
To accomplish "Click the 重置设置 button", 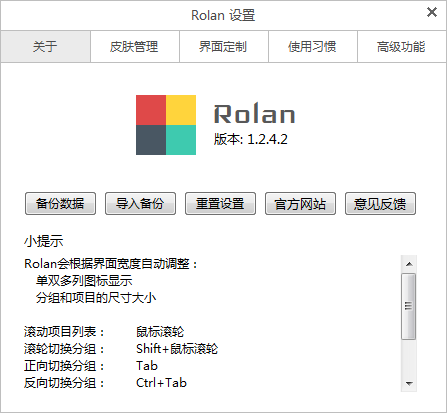I will (x=220, y=203).
